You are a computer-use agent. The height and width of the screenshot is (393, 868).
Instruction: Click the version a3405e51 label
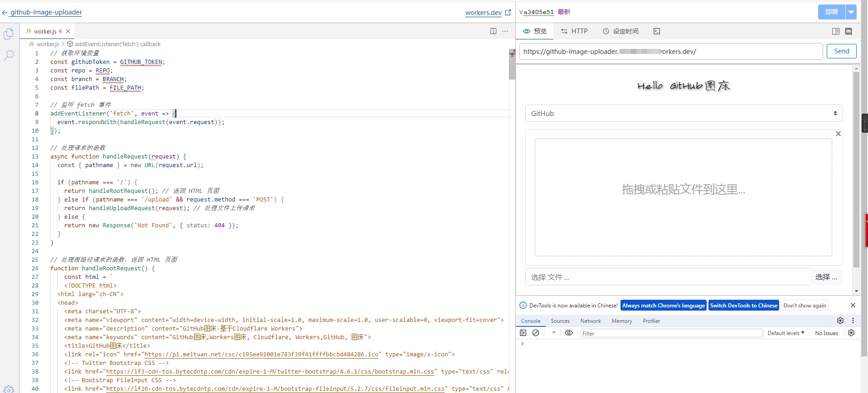[538, 12]
